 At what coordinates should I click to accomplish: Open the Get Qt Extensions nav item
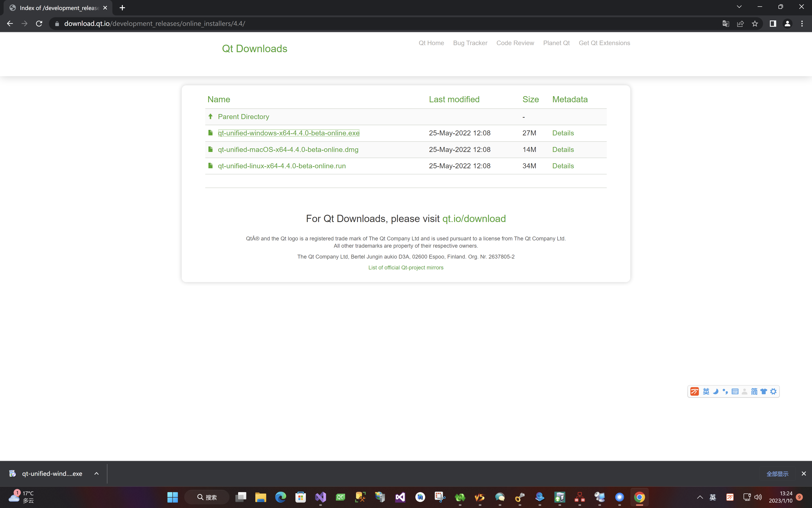[x=604, y=43]
